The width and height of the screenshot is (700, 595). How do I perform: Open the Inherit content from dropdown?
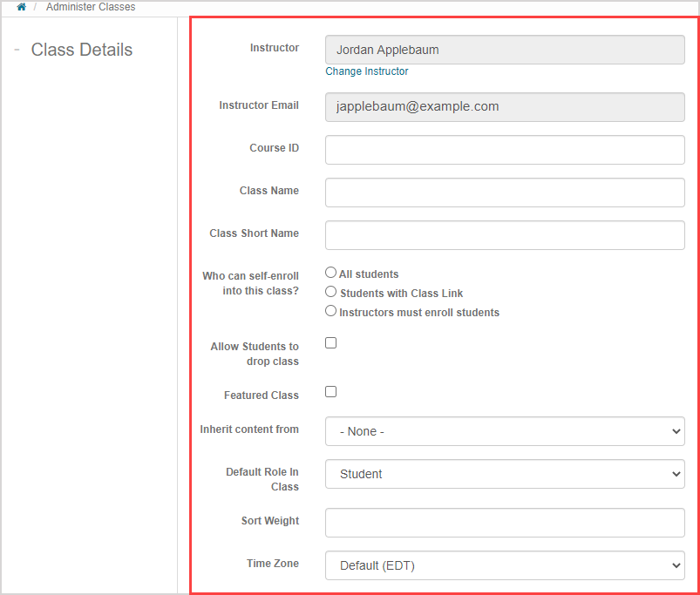tap(504, 431)
